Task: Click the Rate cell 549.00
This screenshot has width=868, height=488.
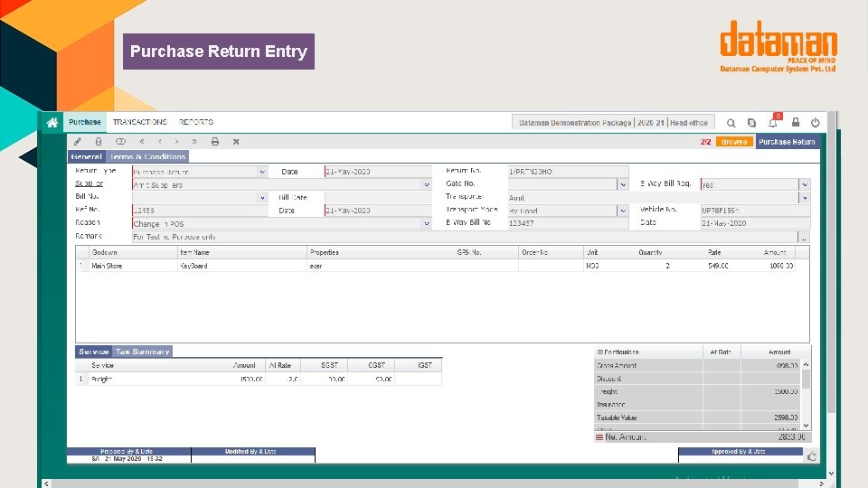Action: (x=717, y=266)
